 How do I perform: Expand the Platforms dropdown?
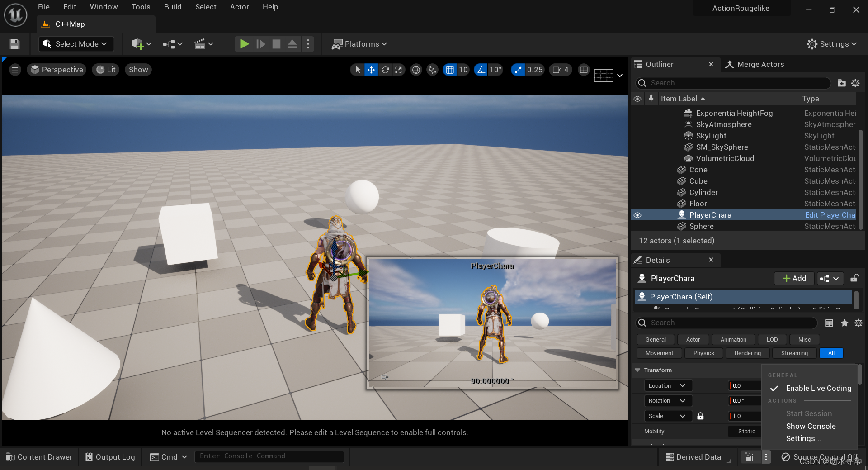360,44
